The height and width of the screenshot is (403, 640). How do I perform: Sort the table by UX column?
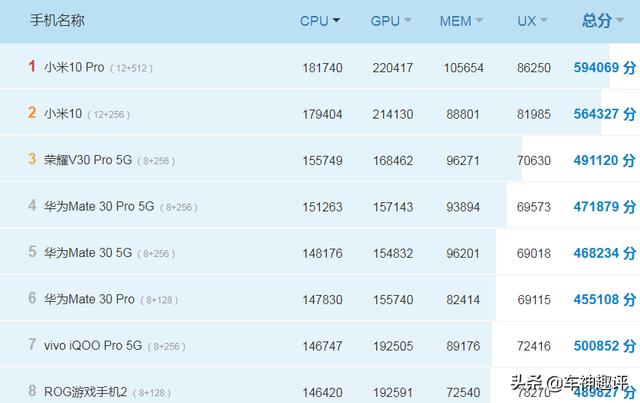tap(532, 21)
